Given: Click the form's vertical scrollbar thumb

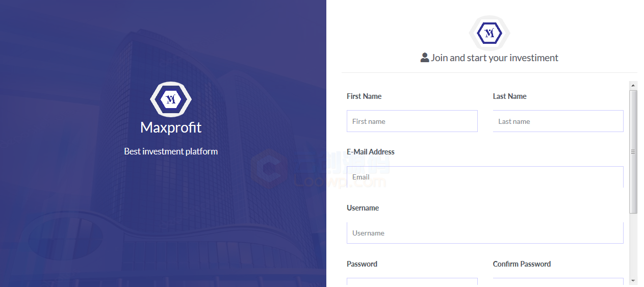Looking at the screenshot, I should click(x=633, y=151).
